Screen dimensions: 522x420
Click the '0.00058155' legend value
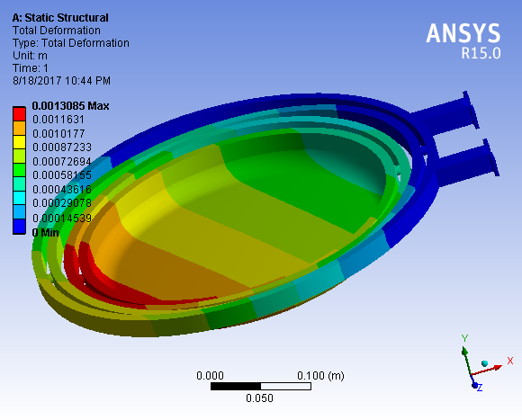click(62, 175)
